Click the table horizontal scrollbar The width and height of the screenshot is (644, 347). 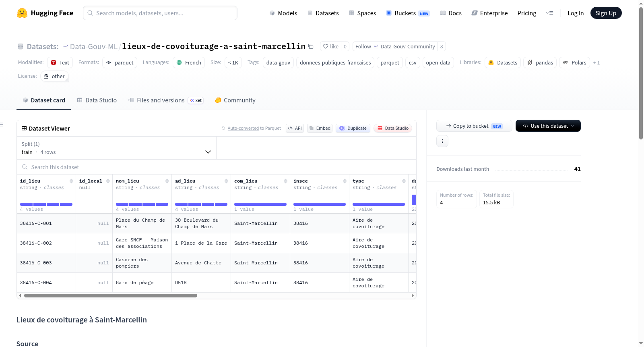tap(111, 295)
